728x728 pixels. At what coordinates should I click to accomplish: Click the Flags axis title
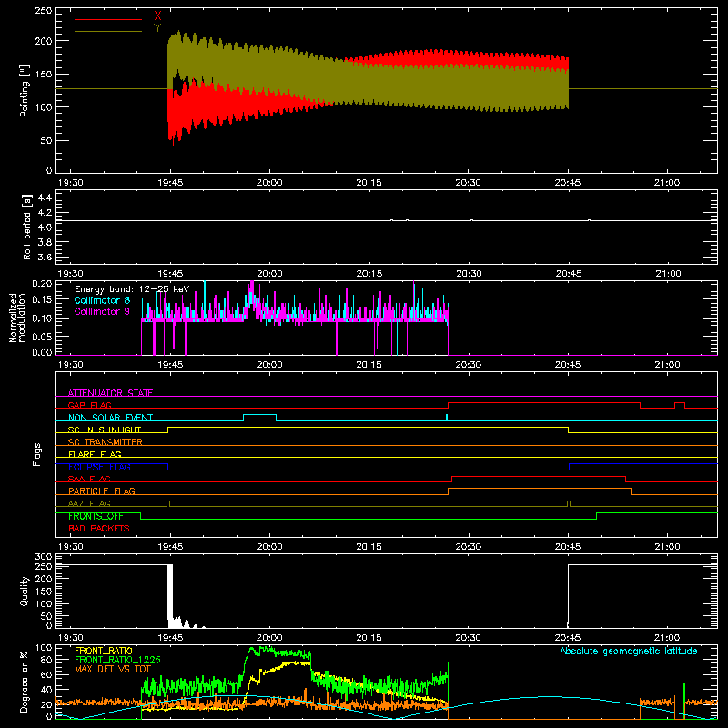36,454
